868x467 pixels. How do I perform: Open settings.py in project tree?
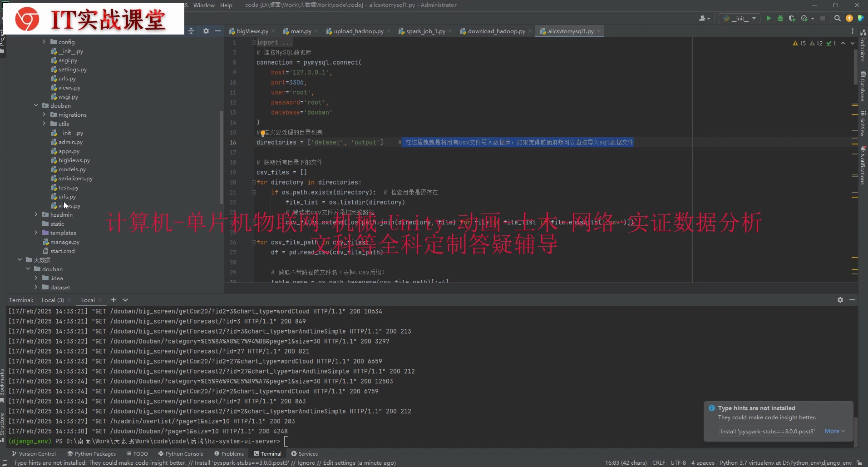(73, 70)
